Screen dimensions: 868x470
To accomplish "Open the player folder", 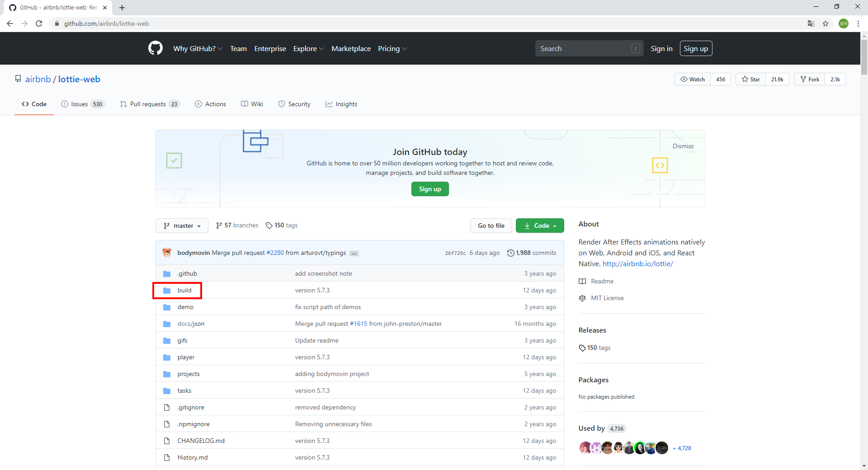I will [x=186, y=357].
